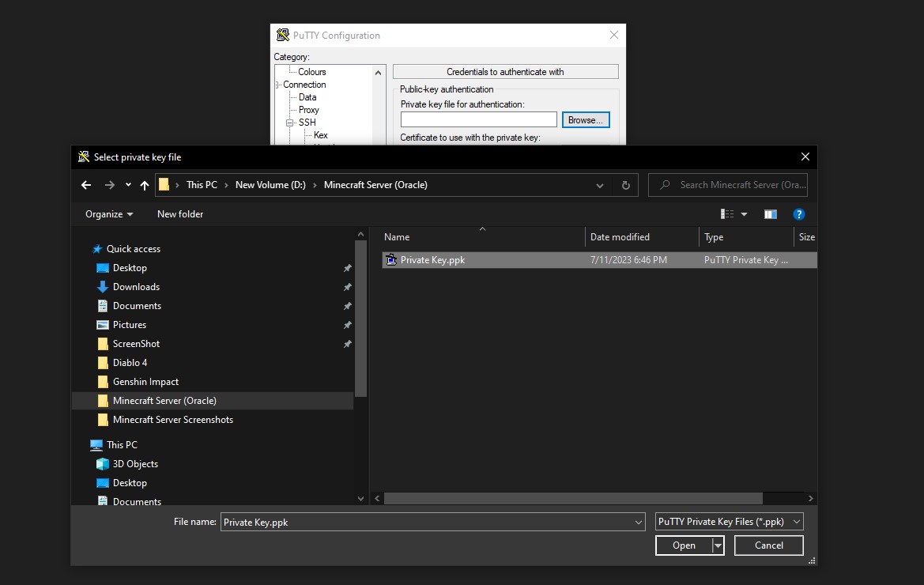Select Genshin Impact folder in sidebar
This screenshot has height=585, width=924.
[145, 382]
